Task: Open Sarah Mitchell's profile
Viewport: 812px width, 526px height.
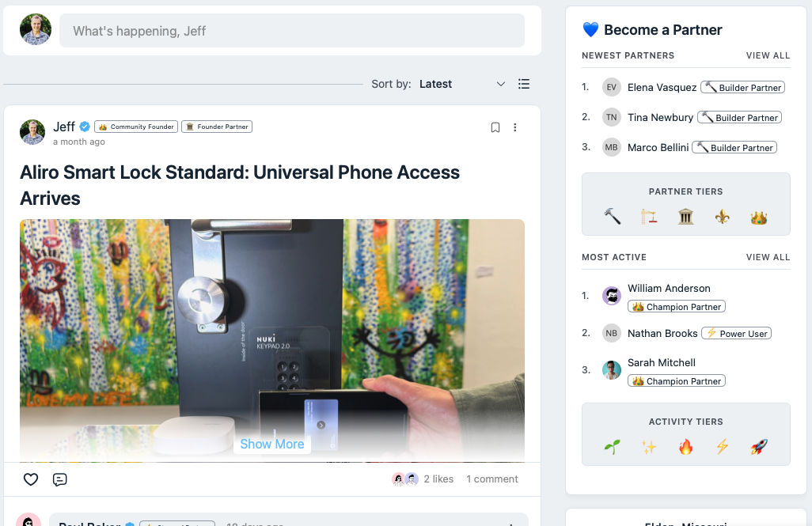Action: (x=662, y=363)
